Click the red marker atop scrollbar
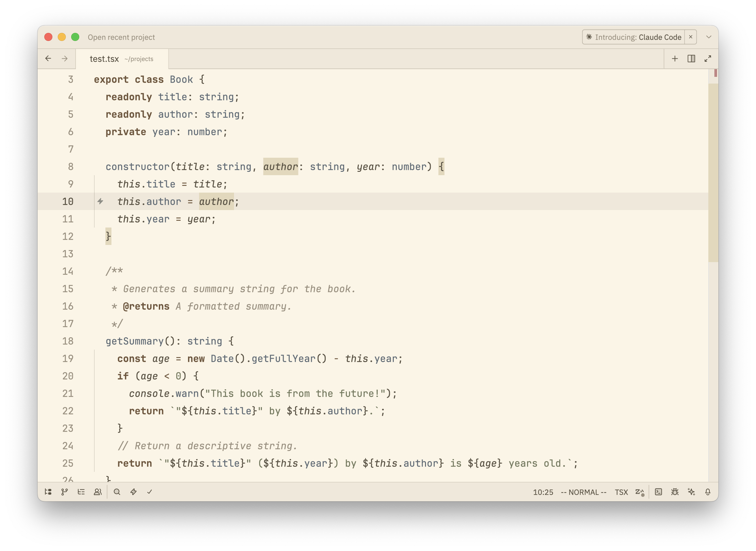This screenshot has width=756, height=551. (716, 73)
